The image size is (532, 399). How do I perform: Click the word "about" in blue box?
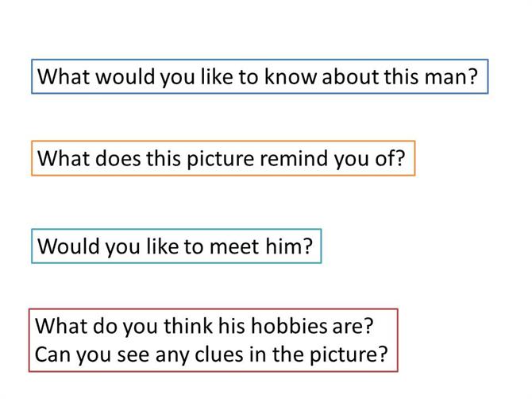350,76
